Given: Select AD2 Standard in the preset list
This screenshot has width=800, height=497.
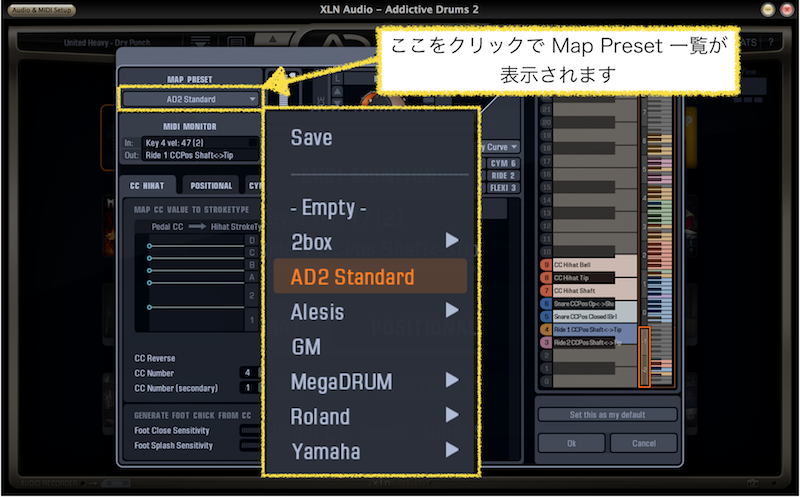Looking at the screenshot, I should tap(370, 276).
